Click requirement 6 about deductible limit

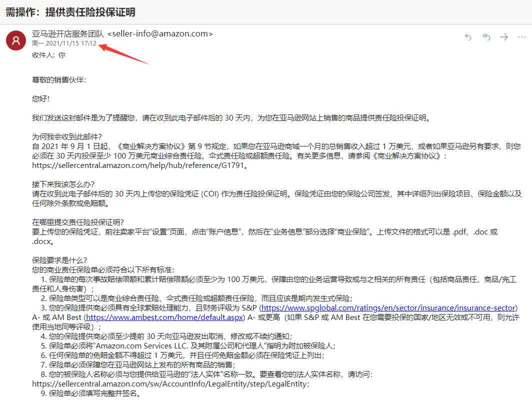pyautogui.click(x=182, y=355)
